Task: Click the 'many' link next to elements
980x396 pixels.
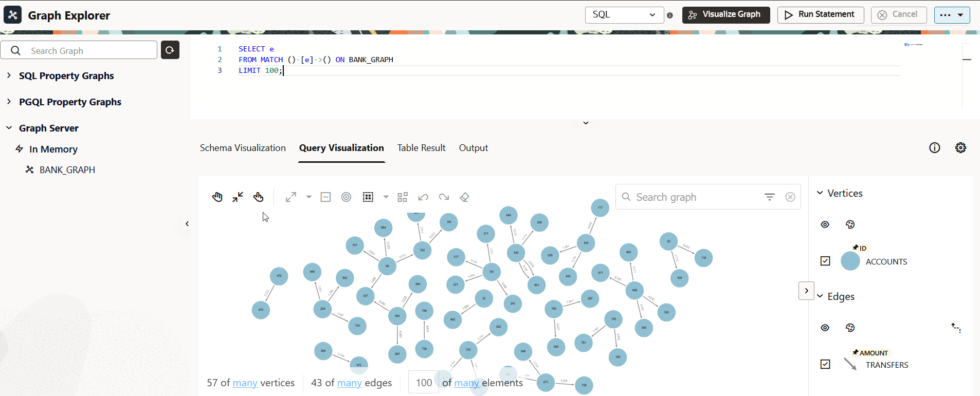Action: click(467, 383)
